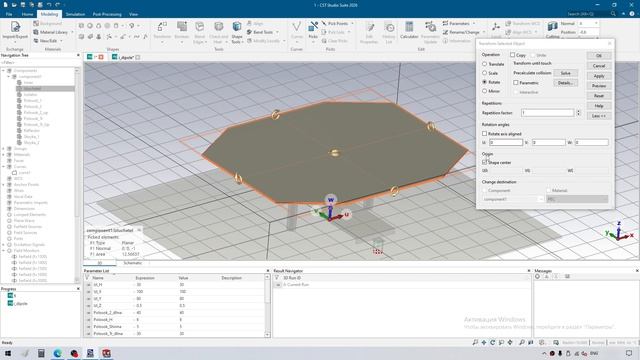Expand the Field Monitors tree node
The height and width of the screenshot is (360, 640).
[4, 251]
